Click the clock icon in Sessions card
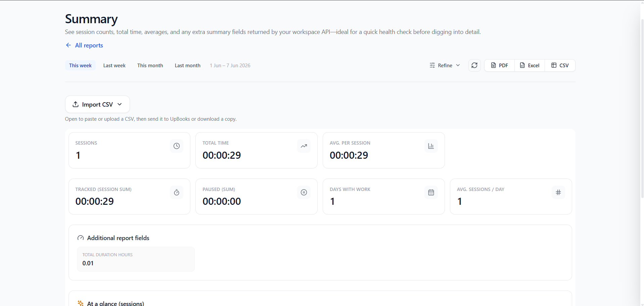 tap(177, 146)
